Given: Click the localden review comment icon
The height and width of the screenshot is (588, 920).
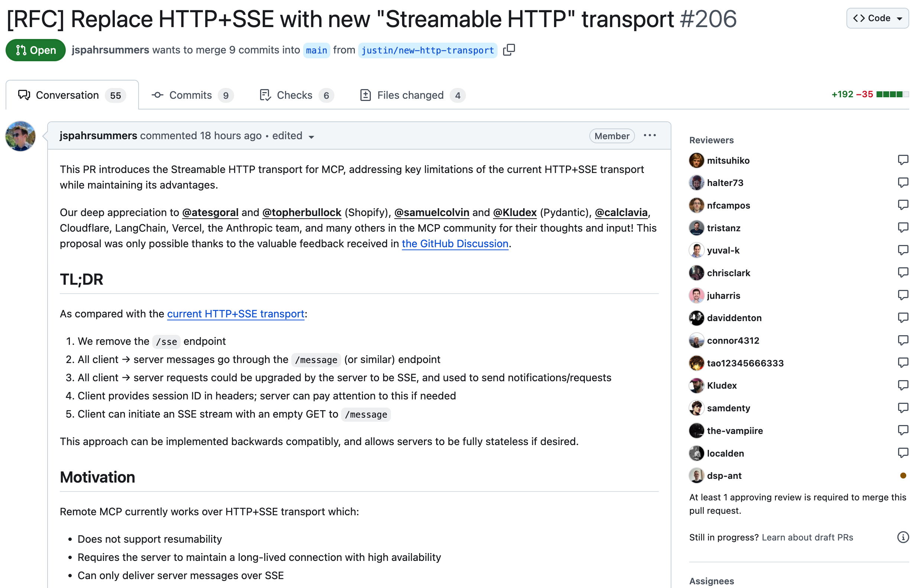Looking at the screenshot, I should (903, 453).
